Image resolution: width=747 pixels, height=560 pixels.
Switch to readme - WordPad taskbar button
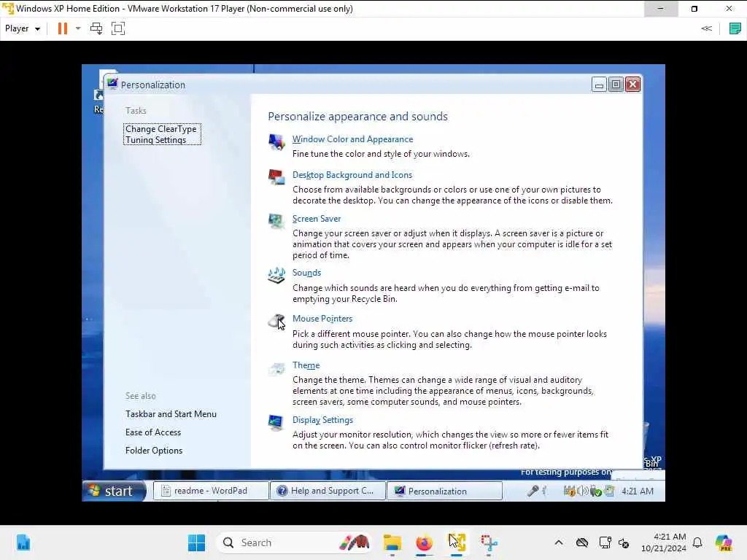point(211,491)
